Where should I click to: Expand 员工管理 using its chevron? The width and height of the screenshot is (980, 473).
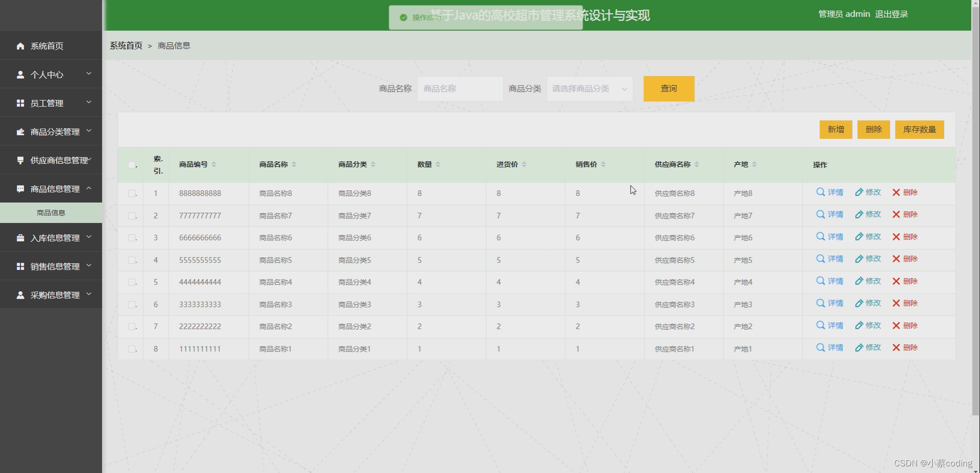pos(89,102)
